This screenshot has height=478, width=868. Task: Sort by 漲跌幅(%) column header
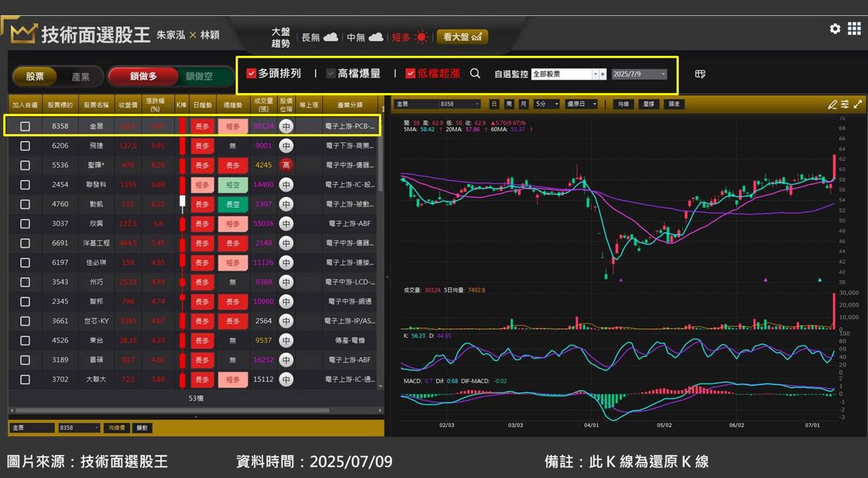click(158, 105)
